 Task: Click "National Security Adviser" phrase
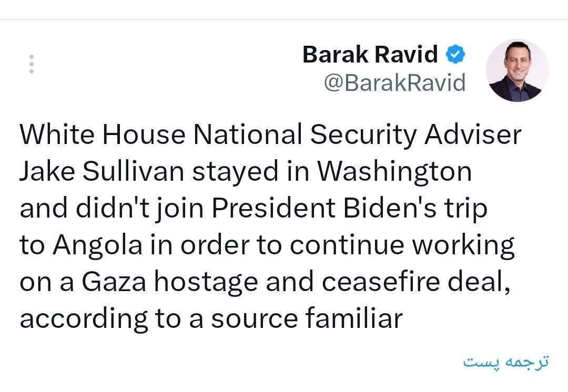click(357, 135)
